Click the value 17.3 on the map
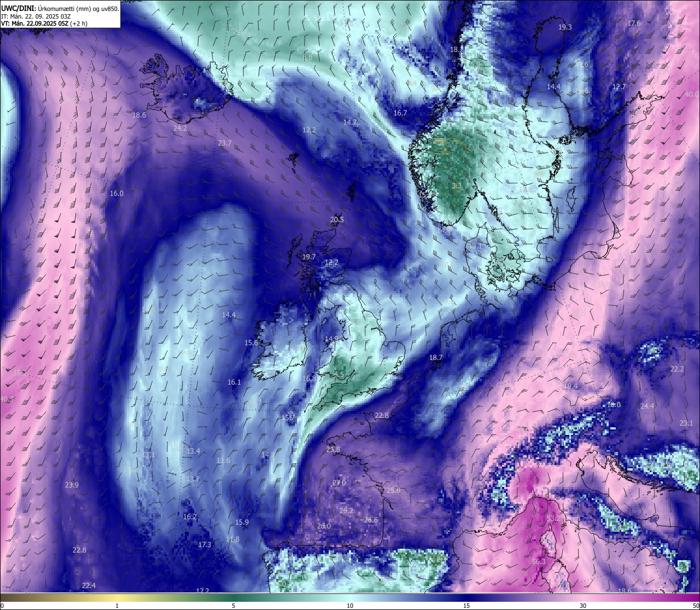 pyautogui.click(x=205, y=545)
